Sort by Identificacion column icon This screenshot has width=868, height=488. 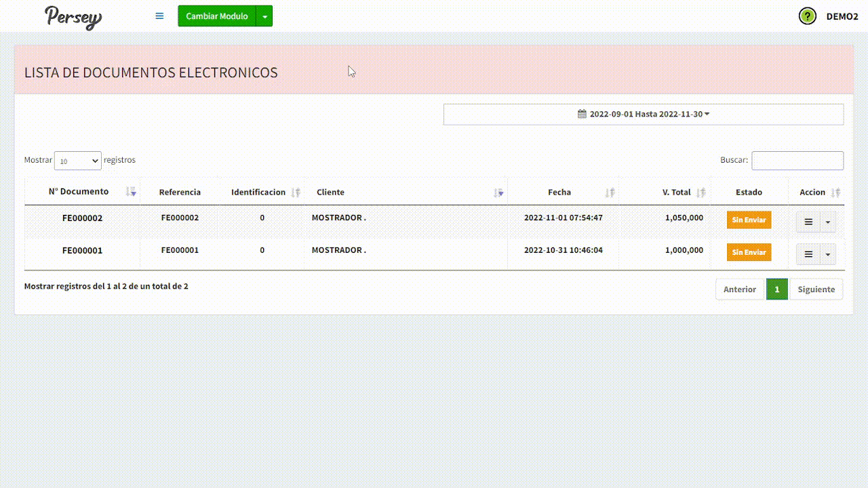[x=295, y=192]
